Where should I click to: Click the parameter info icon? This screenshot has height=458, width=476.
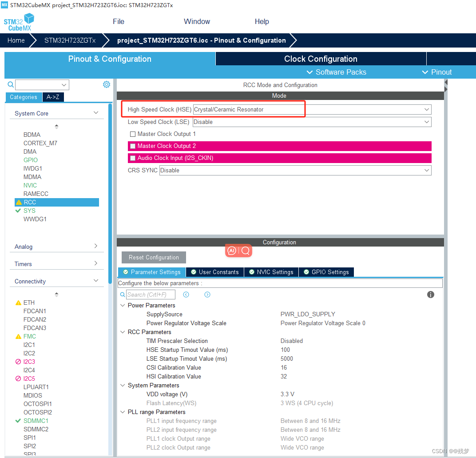pos(430,295)
